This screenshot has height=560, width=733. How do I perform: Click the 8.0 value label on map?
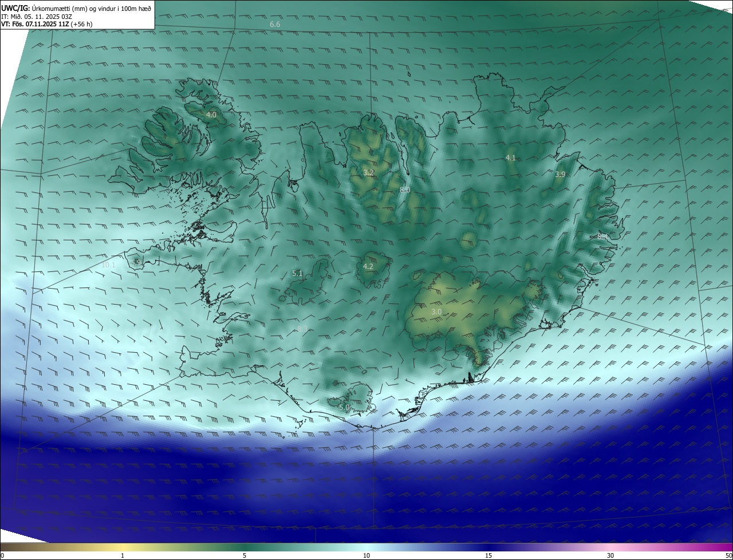point(404,190)
